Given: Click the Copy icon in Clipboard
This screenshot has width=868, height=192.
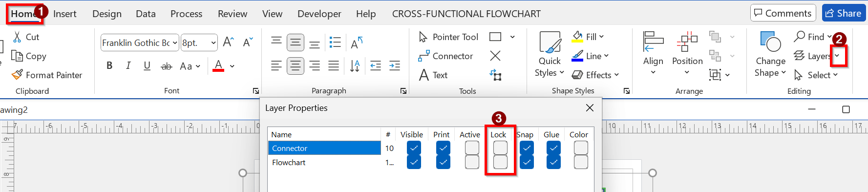Looking at the screenshot, I should click(17, 56).
